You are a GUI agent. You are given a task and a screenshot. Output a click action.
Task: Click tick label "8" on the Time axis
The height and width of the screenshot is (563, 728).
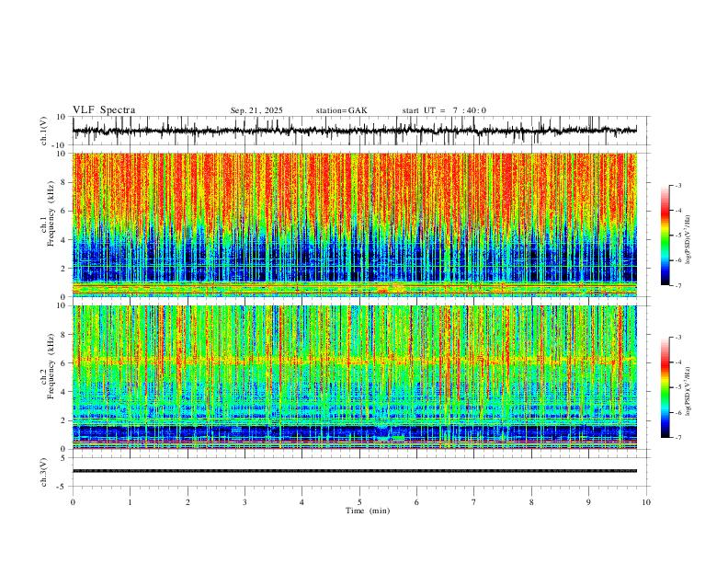click(531, 502)
